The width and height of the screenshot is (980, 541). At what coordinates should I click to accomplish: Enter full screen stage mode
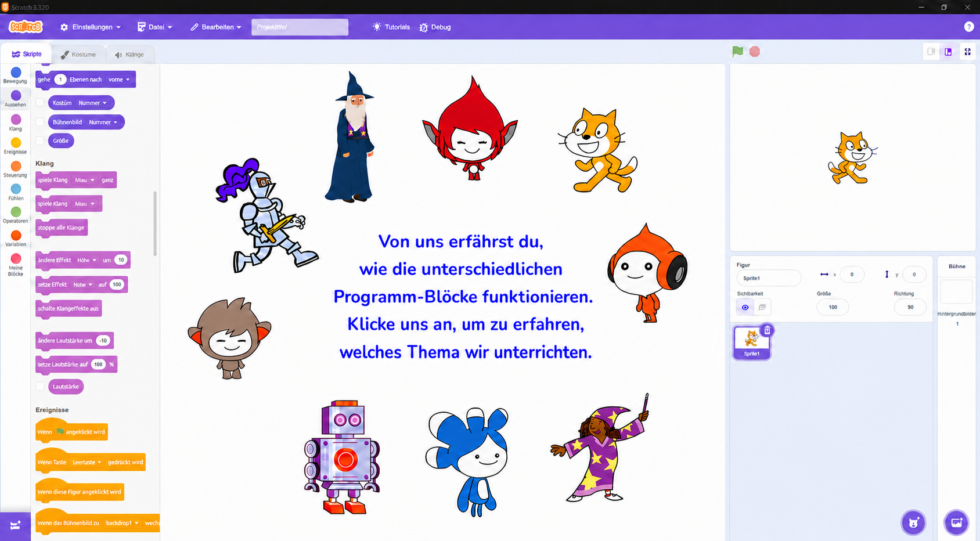968,52
